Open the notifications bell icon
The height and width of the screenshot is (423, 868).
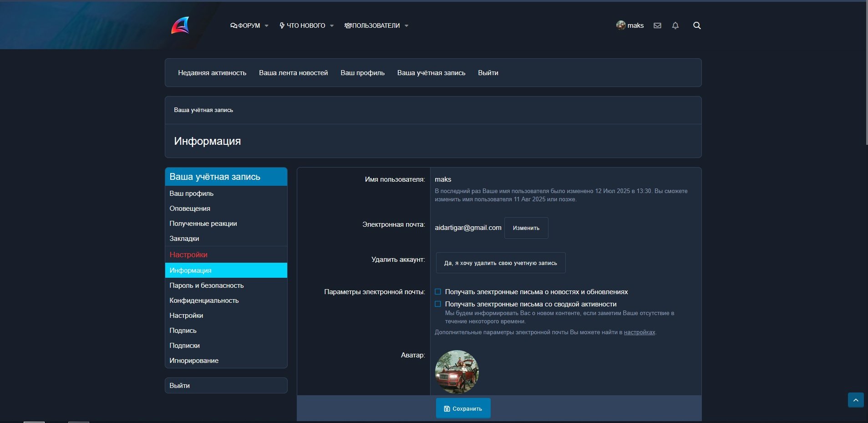click(x=675, y=25)
